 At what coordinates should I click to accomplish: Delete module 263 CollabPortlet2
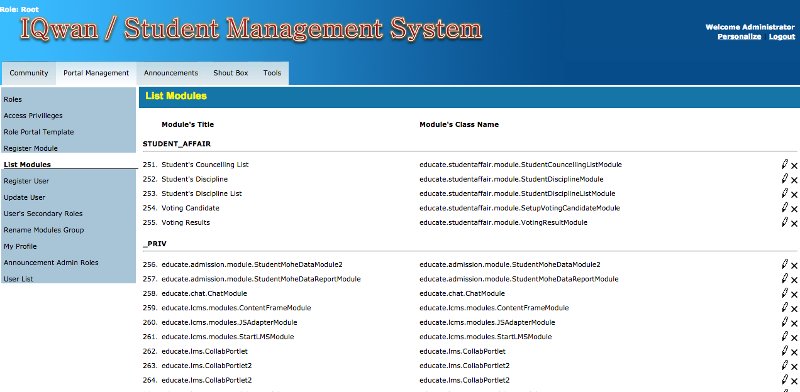(x=794, y=366)
